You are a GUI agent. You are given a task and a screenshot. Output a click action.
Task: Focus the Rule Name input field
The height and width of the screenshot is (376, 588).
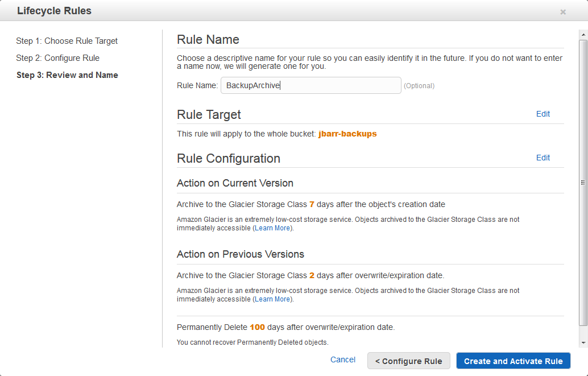310,85
